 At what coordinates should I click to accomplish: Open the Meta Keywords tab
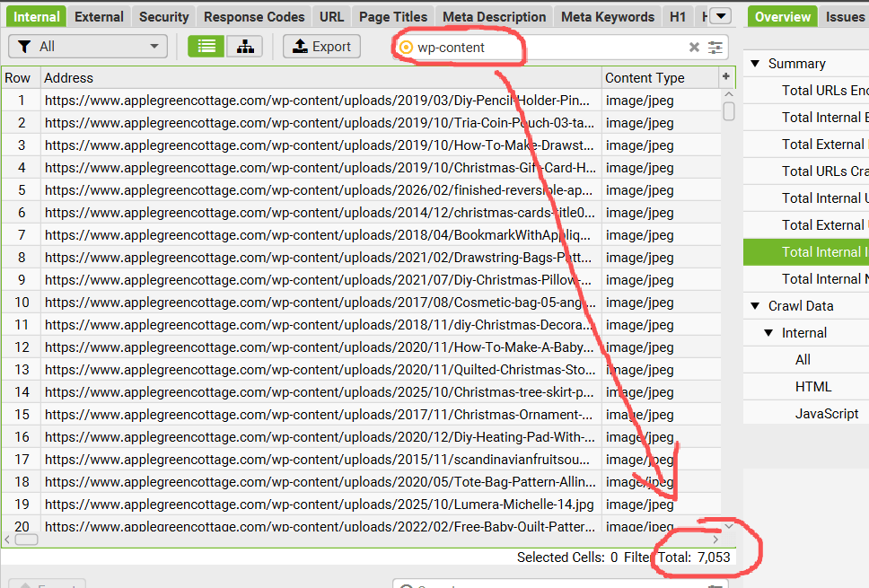pos(608,17)
